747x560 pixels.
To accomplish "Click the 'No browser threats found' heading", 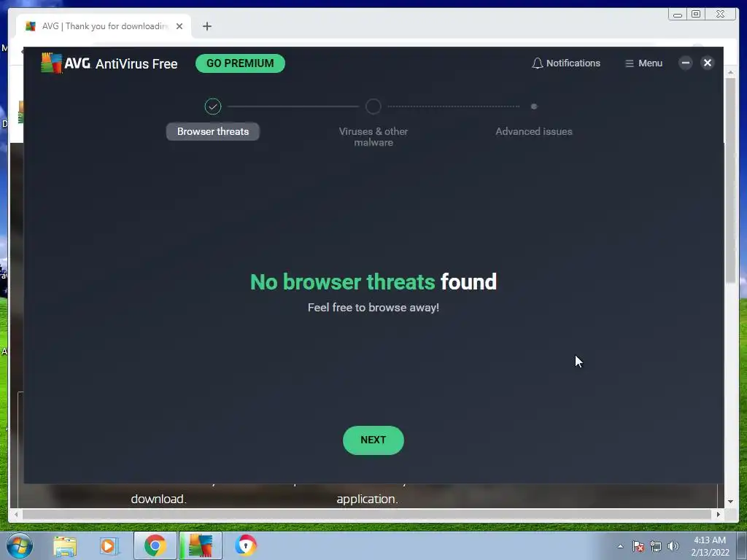I will (x=373, y=282).
